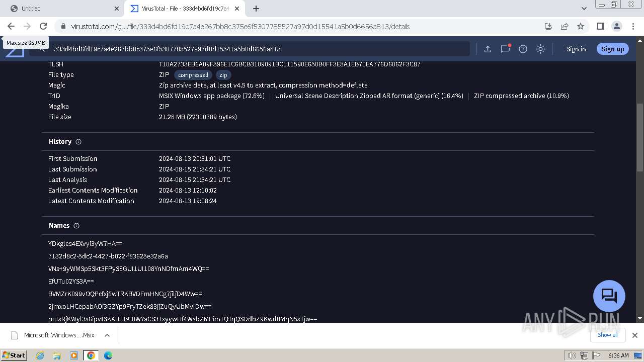Click Latest Contents Modification date value
Image resolution: width=644 pixels, height=362 pixels.
[188, 201]
